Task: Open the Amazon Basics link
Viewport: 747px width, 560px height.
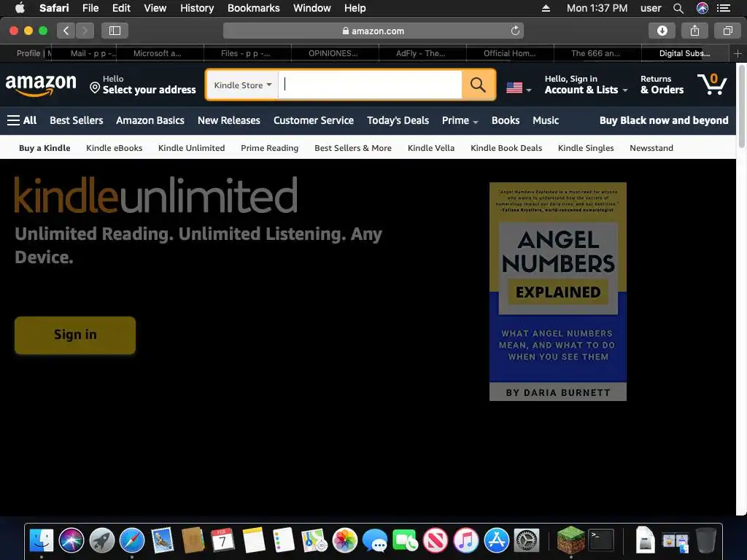Action: point(150,120)
